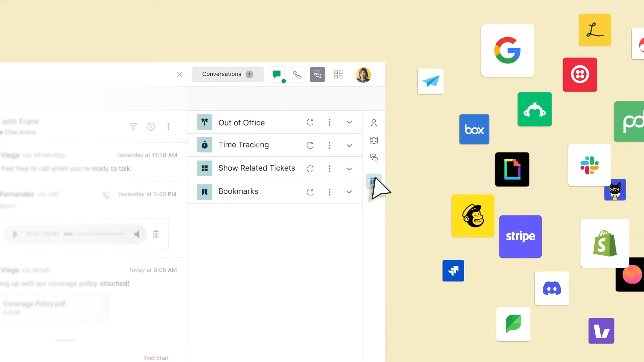Viewport: 644px width, 362px height.
Task: Toggle refresh on Out of Office widget
Action: click(310, 122)
